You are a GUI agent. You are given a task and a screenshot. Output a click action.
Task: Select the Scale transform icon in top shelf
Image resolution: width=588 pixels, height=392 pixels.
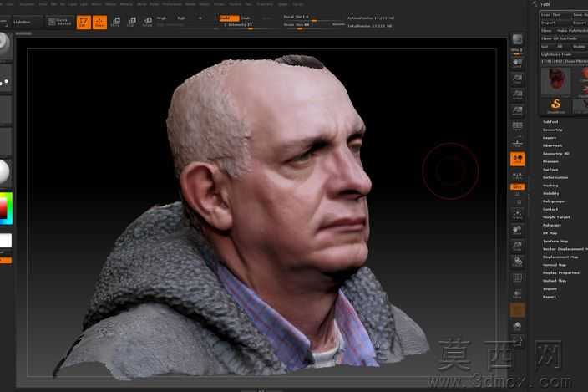click(x=132, y=22)
